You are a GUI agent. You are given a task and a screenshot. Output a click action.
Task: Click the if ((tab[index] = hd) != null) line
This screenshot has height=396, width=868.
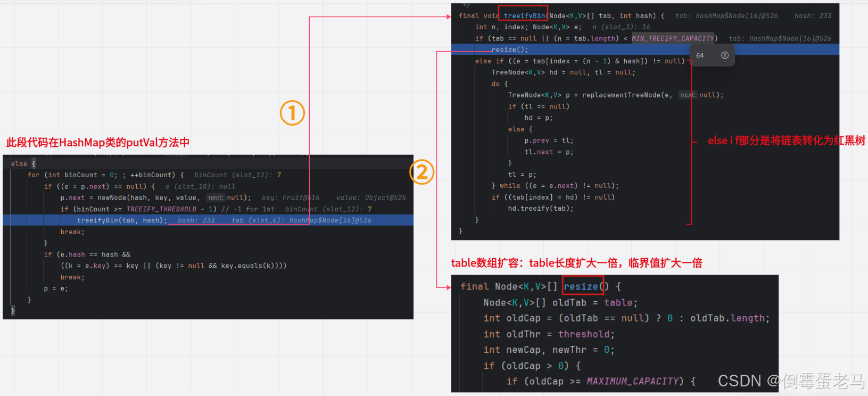[x=553, y=197]
